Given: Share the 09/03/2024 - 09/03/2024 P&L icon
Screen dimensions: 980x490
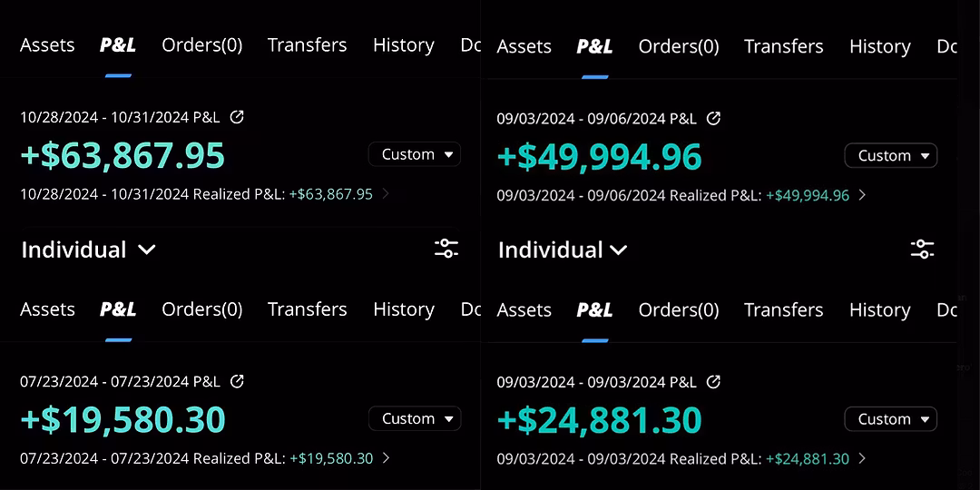Looking at the screenshot, I should coord(713,381).
